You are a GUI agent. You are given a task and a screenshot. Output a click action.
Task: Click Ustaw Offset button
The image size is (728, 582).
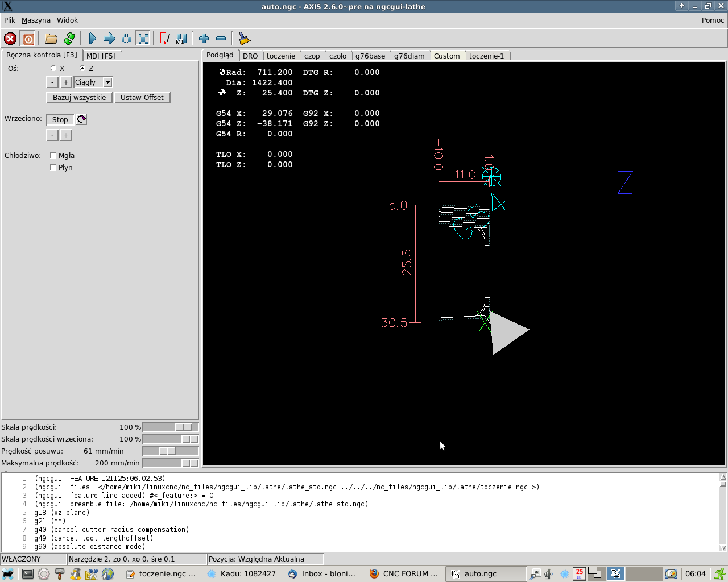[x=142, y=98]
